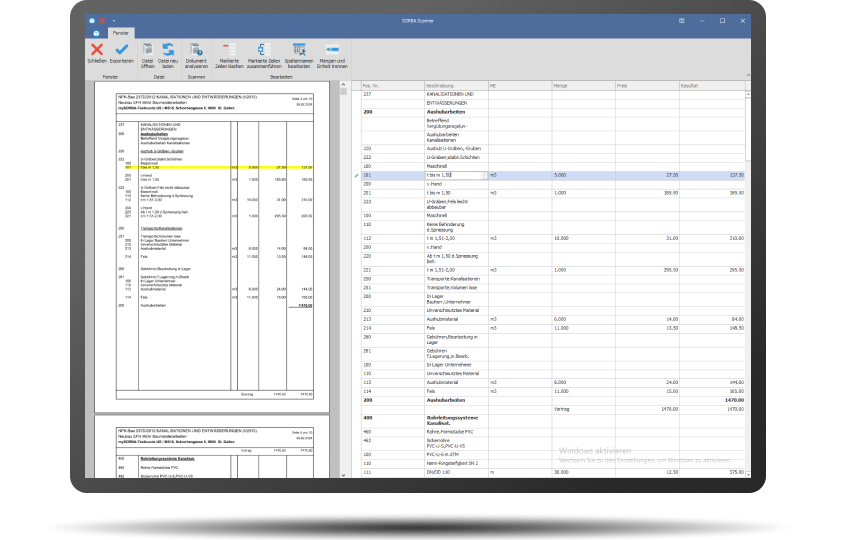This screenshot has height=540, width=855.
Task: Delete rows via Markierte Zeilen löschen
Action: 230,50
